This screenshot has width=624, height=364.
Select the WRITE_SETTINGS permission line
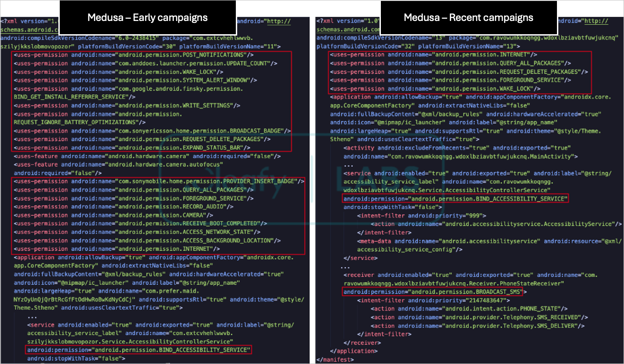(127, 105)
